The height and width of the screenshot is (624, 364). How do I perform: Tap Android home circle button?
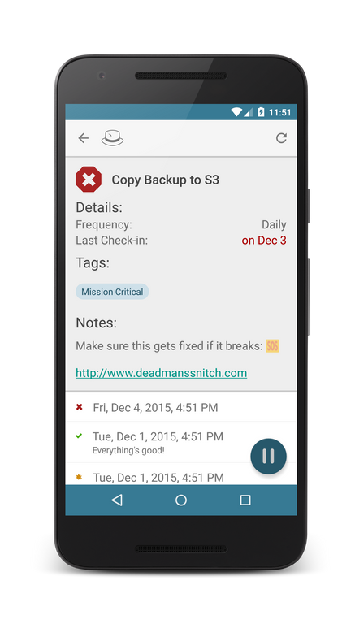[181, 500]
